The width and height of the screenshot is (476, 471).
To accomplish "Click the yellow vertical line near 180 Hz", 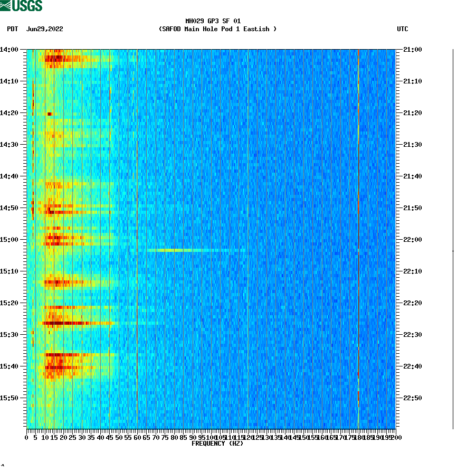I will pos(359,238).
